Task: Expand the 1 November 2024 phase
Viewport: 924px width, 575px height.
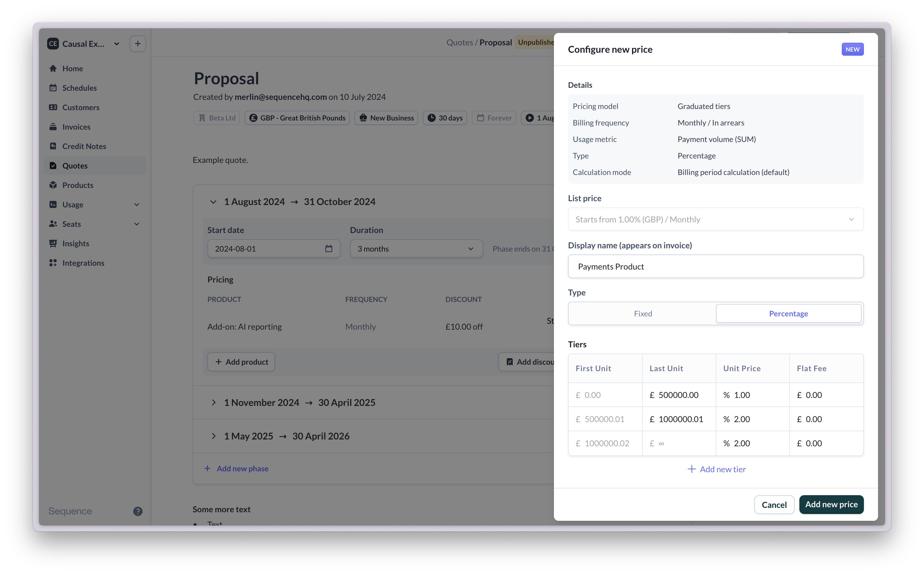Action: [214, 402]
